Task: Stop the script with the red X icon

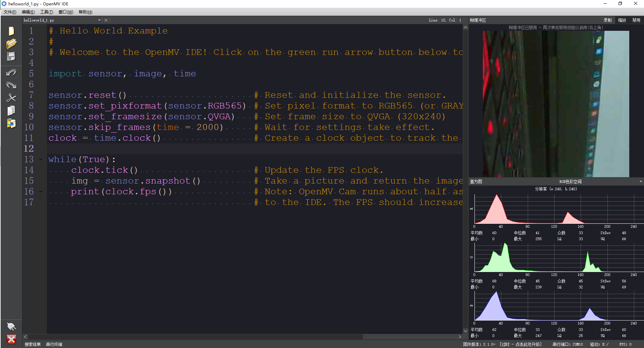Action: pos(11,339)
